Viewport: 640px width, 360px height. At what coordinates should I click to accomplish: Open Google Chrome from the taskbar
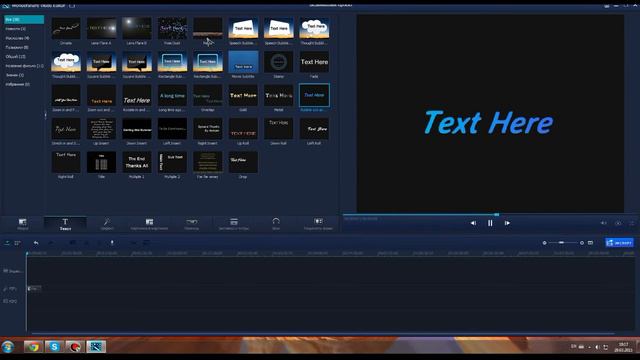coord(33,347)
